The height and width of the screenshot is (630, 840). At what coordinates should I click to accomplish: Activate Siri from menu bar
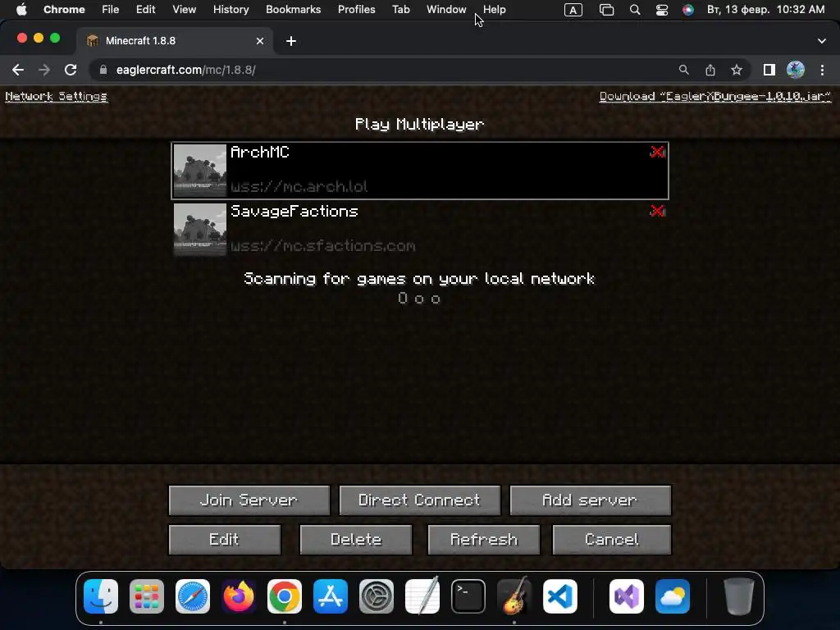click(688, 10)
